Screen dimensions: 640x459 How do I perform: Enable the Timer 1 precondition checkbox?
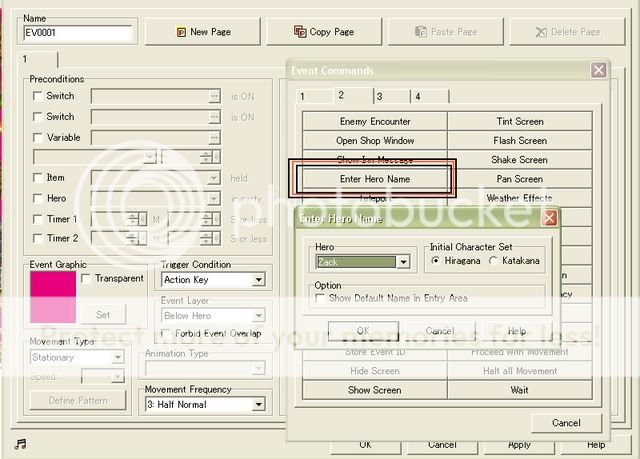[38, 219]
